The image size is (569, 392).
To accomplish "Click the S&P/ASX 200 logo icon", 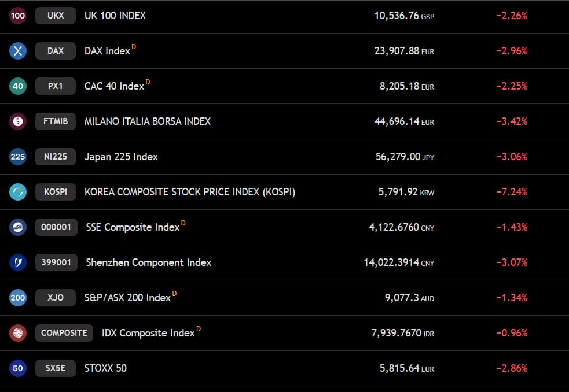I will click(18, 298).
